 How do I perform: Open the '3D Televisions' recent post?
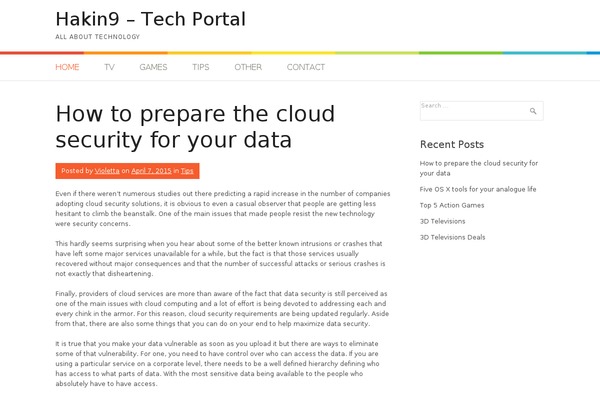tap(442, 221)
